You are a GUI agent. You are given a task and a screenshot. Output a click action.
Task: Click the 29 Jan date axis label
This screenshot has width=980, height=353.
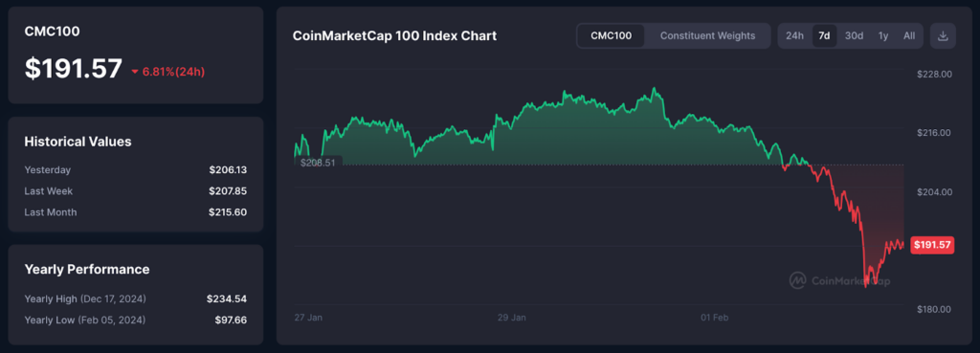pos(512,318)
